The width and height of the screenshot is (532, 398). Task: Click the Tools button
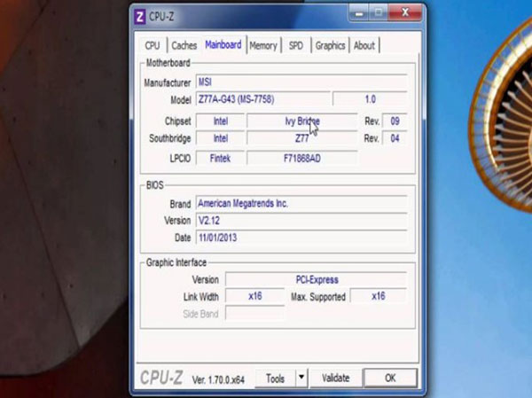tap(276, 378)
